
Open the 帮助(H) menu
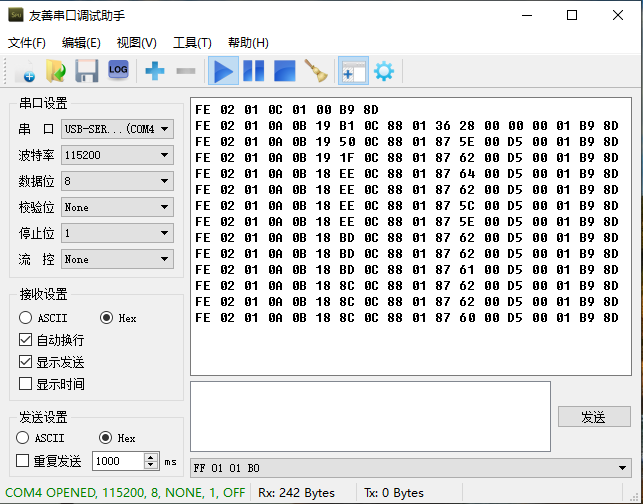coord(248,43)
